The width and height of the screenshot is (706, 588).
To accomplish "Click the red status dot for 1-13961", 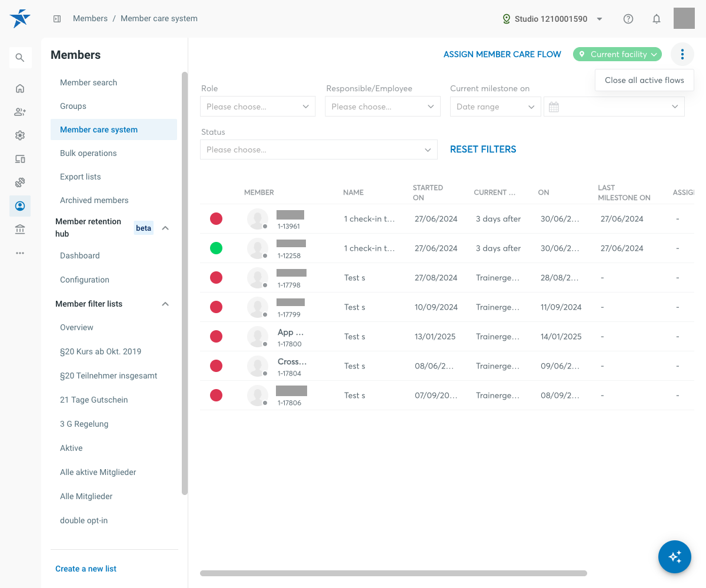I will coord(217,219).
